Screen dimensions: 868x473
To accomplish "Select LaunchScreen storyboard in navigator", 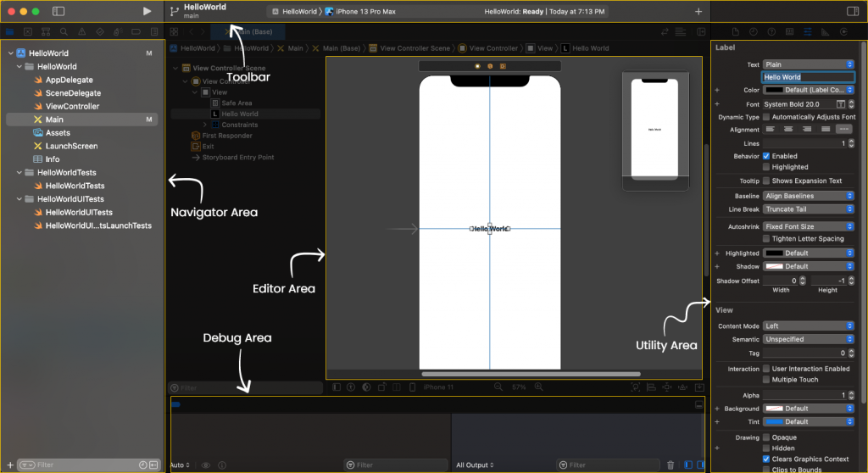I will pyautogui.click(x=71, y=146).
